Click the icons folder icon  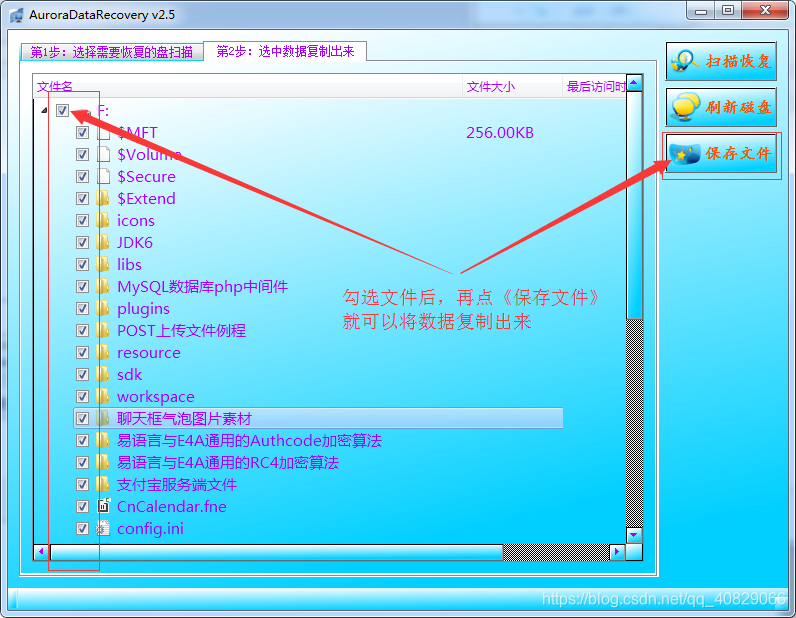coord(103,220)
